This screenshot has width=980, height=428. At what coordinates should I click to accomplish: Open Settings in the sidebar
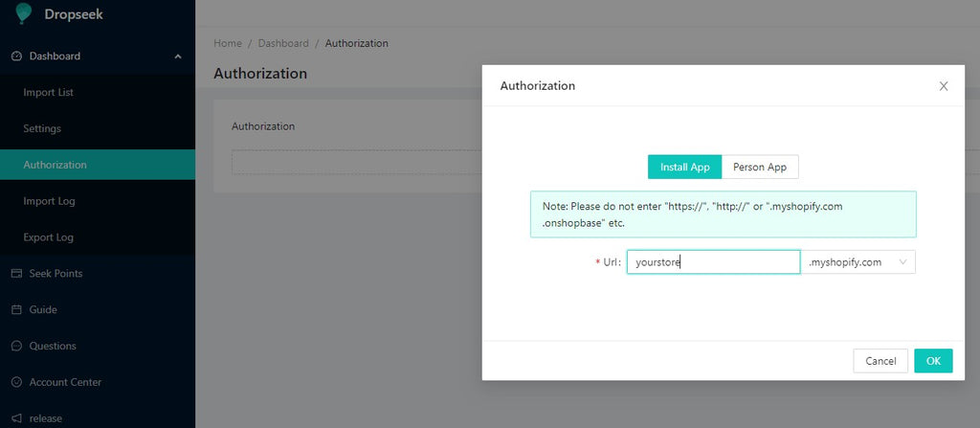point(42,129)
